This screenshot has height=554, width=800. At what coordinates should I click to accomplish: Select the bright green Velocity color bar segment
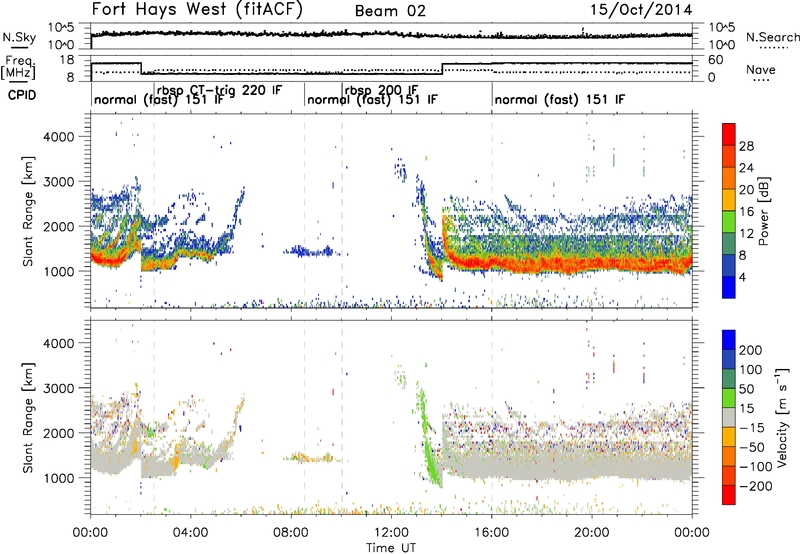[729, 398]
